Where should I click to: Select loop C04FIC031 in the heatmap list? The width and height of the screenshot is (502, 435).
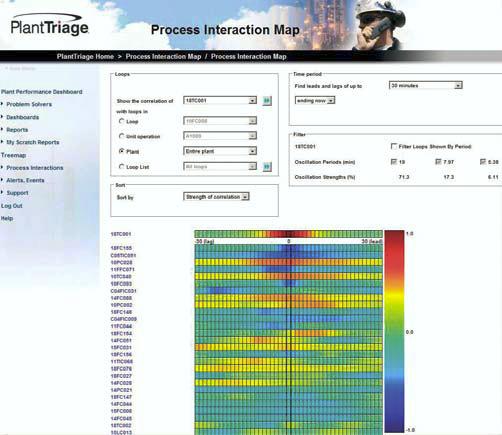tap(123, 291)
